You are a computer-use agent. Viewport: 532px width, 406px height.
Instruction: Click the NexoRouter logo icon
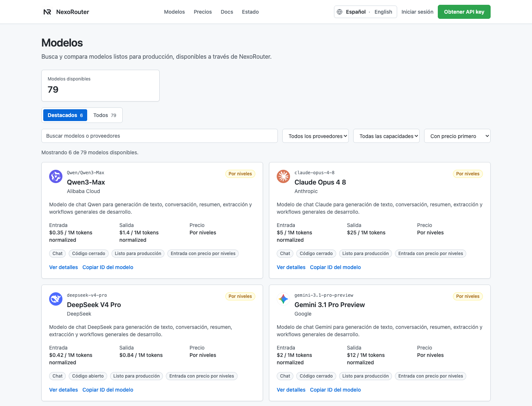point(47,12)
